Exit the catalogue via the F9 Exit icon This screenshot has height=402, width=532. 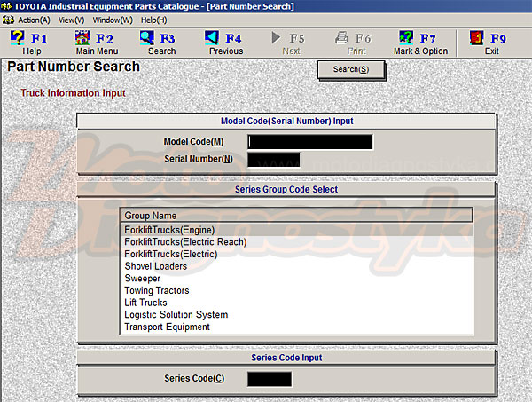tap(477, 37)
